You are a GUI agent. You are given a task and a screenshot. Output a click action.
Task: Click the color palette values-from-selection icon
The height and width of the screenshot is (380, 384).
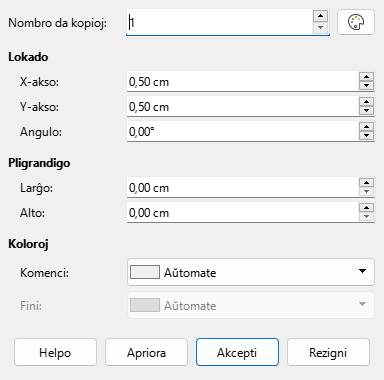356,22
